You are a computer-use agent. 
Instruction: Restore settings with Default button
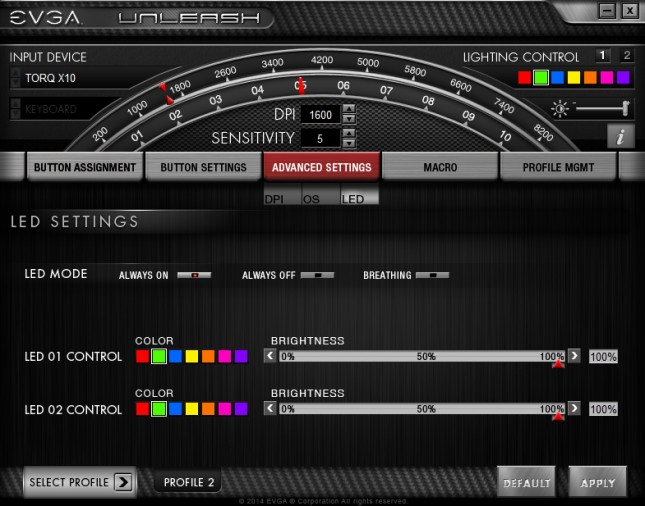[527, 483]
